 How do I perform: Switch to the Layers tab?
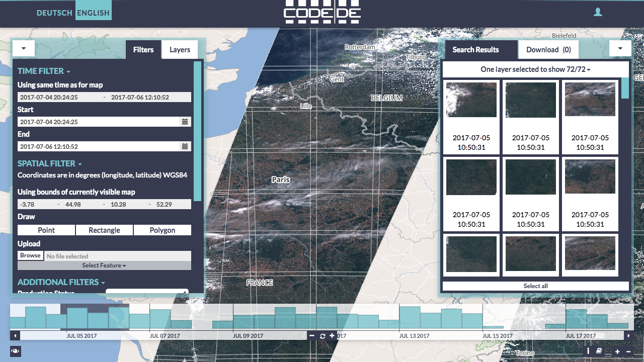pyautogui.click(x=180, y=50)
